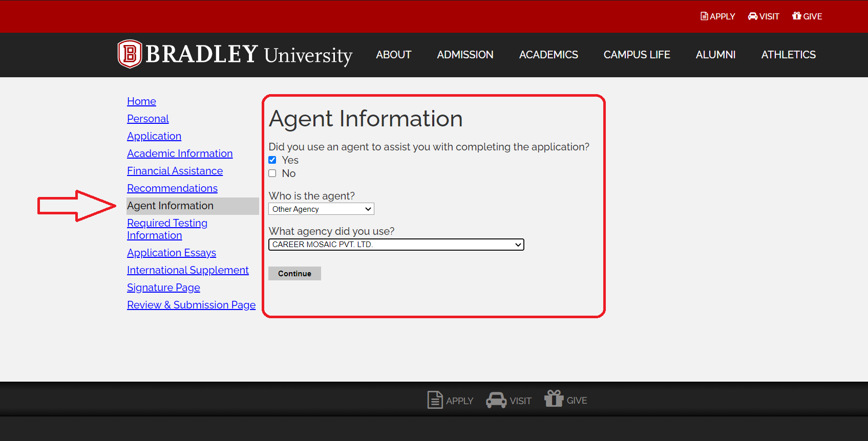Click the top-bar APPLY text link
The width and height of the screenshot is (868, 441).
722,16
